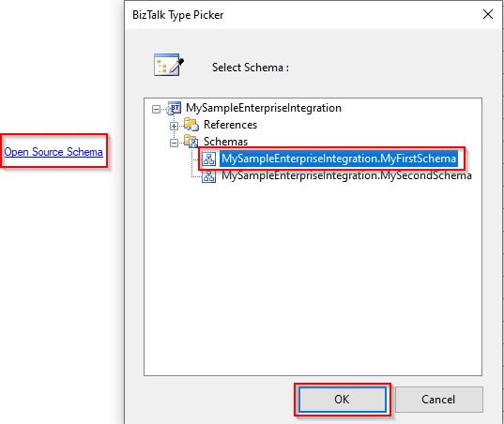Collapse the MySampleEnterpriseIntegration root node

(x=156, y=109)
